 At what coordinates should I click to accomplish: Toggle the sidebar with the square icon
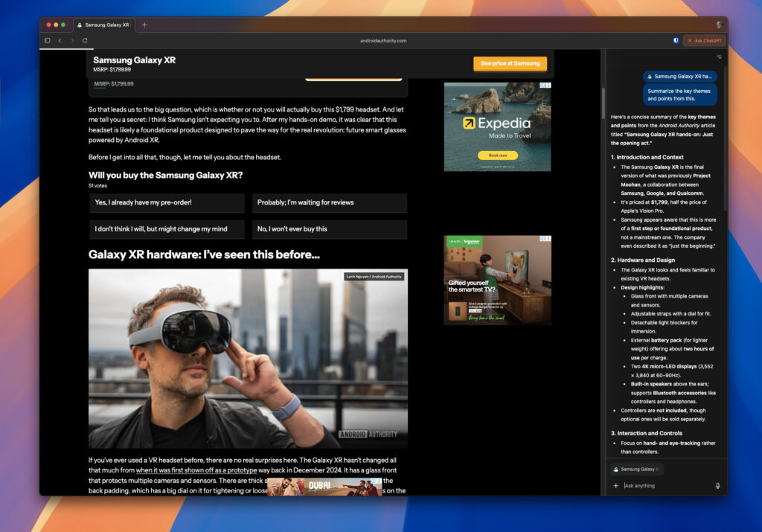pyautogui.click(x=48, y=41)
